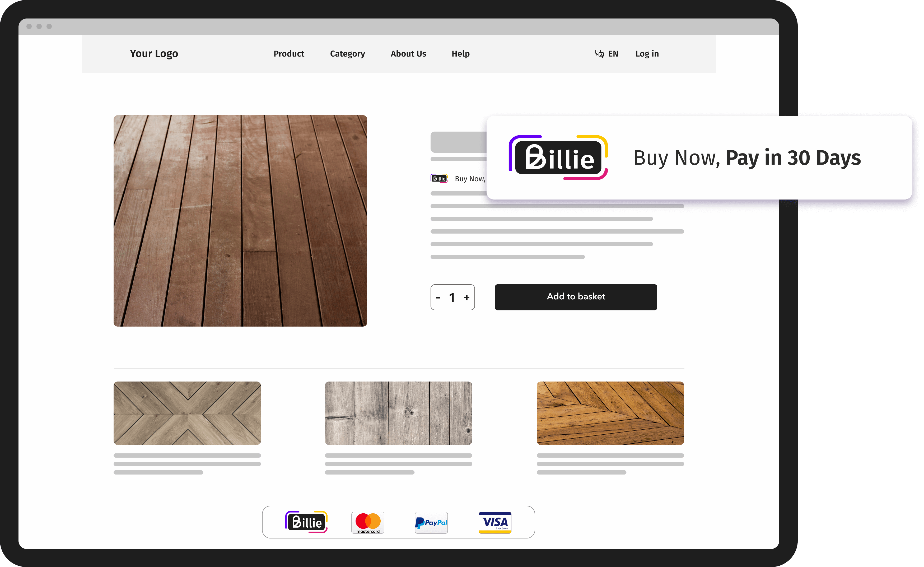Click the small Billie badge beside Buy Now
The height and width of the screenshot is (567, 924).
(x=439, y=179)
